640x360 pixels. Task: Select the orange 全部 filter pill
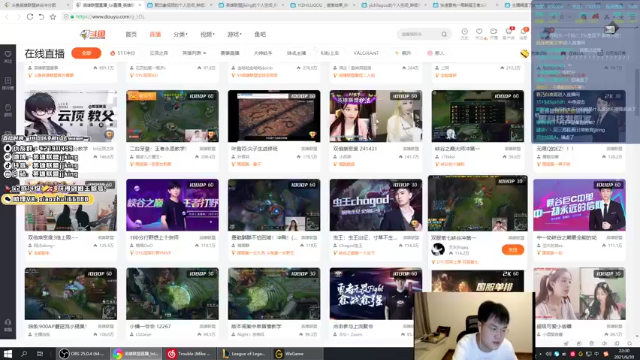86,53
